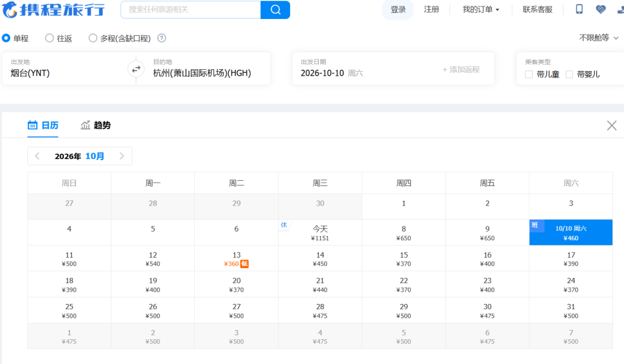The height and width of the screenshot is (364, 624).
Task: Switch to 日历 calendar tab
Action: tap(43, 125)
